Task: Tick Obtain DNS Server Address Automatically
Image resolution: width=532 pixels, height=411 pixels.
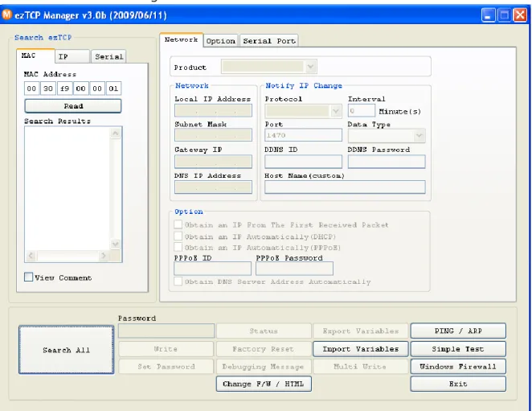Action: pos(178,282)
